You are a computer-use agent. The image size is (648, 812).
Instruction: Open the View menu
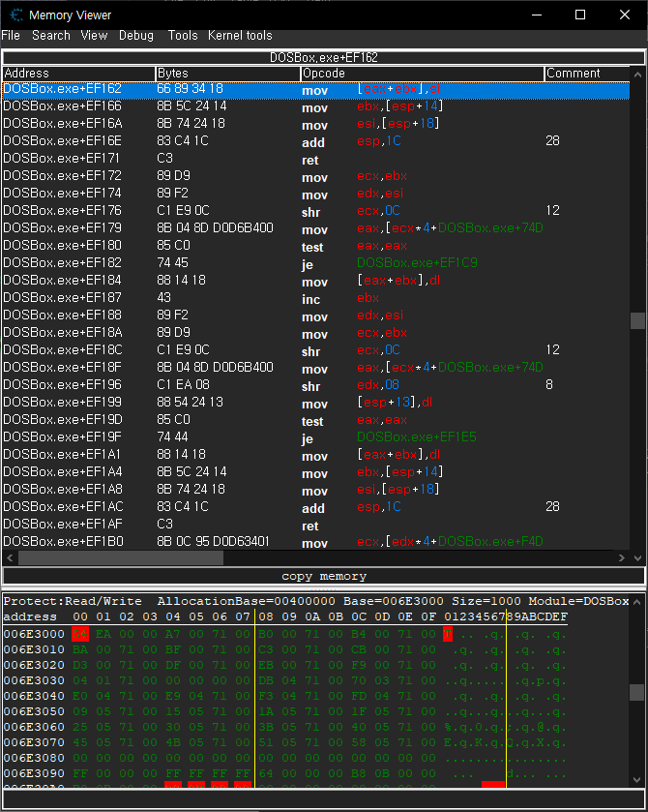(x=94, y=36)
